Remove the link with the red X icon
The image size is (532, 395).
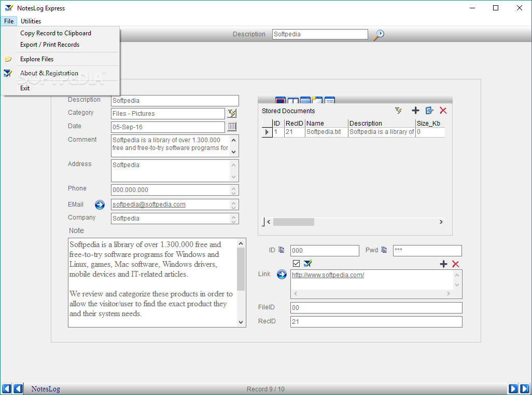[x=456, y=264]
